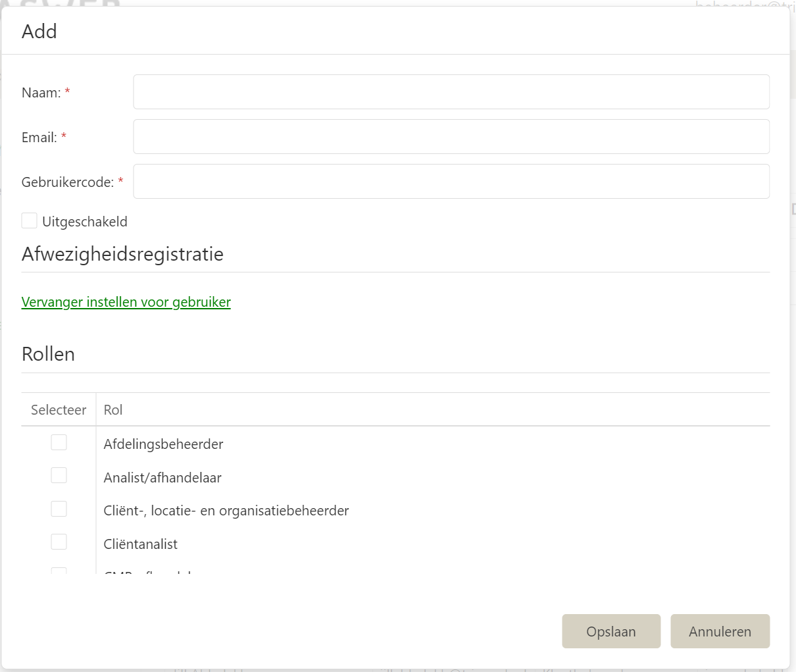This screenshot has height=672, width=796.
Task: Click the Naam text field
Action: pyautogui.click(x=451, y=91)
